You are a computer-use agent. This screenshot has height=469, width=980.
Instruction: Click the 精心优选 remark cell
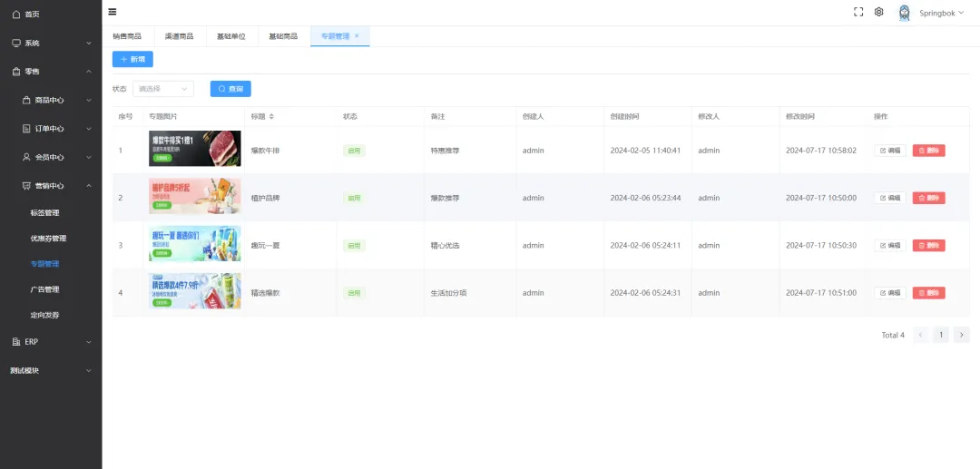[x=445, y=246]
